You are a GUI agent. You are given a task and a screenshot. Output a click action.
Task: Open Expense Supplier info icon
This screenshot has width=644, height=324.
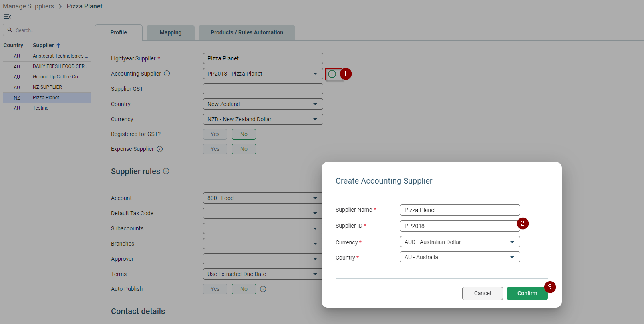160,149
